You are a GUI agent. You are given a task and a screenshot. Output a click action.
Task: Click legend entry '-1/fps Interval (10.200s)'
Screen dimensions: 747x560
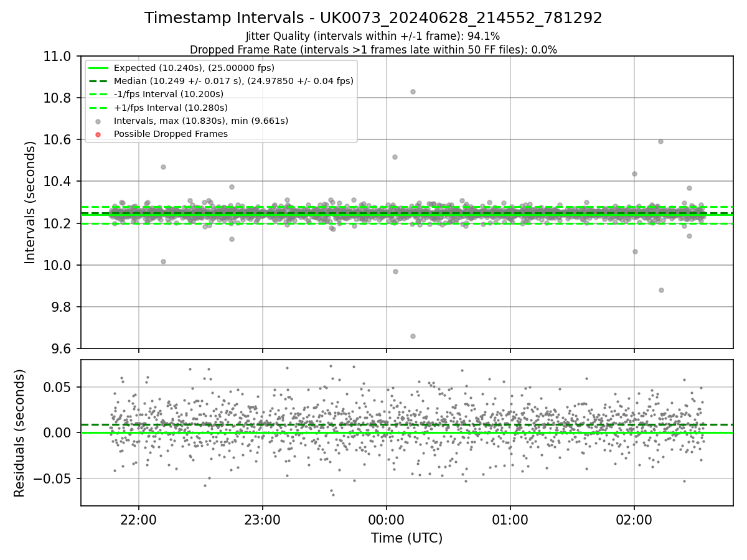(x=169, y=94)
